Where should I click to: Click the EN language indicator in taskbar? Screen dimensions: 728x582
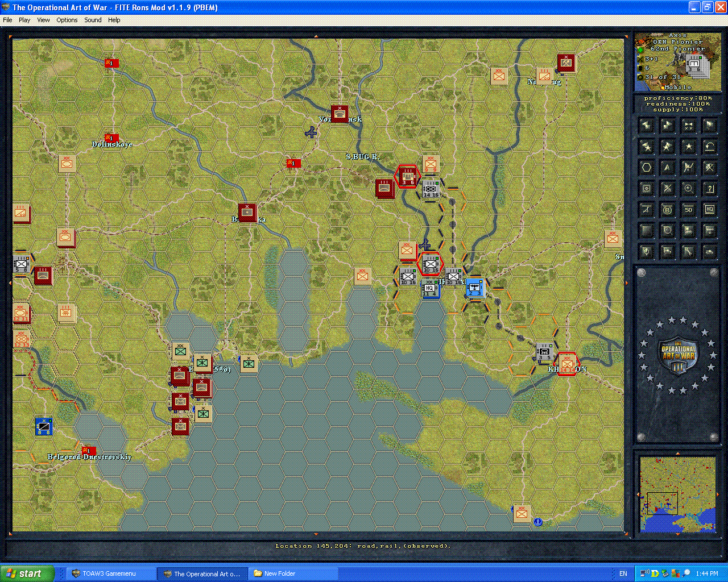(623, 573)
